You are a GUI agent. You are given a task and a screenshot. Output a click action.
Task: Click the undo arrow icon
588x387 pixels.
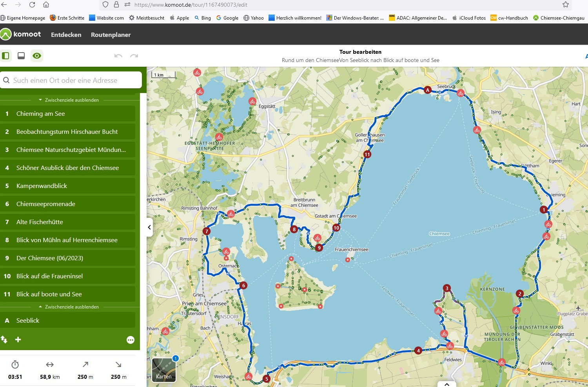(x=118, y=56)
